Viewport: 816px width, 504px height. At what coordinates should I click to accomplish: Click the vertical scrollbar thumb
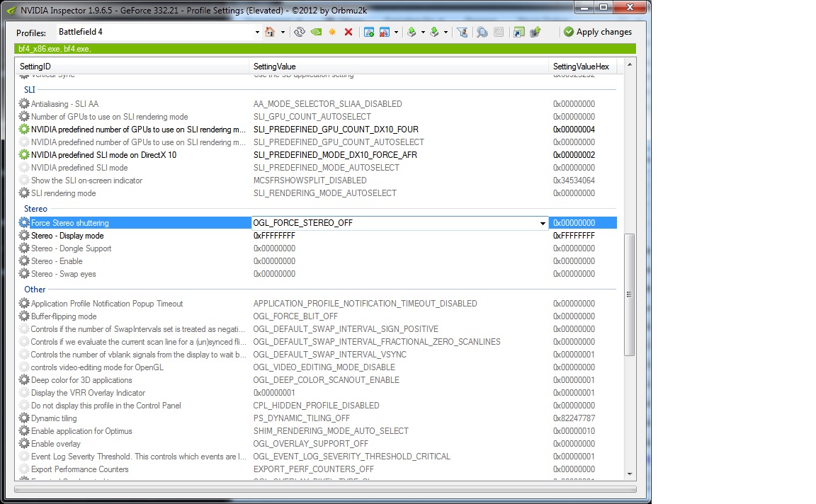630,294
